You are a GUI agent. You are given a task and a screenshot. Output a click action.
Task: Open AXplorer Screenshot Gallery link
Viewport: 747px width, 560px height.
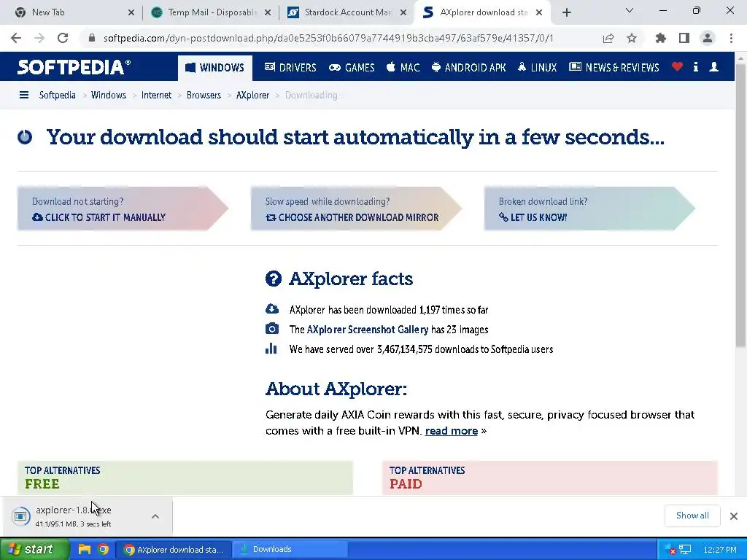pyautogui.click(x=368, y=330)
